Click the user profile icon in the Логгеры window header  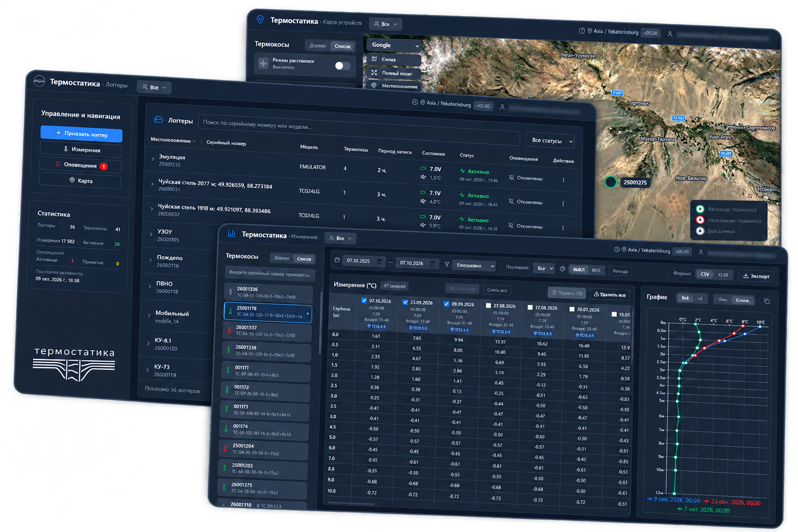[502, 107]
